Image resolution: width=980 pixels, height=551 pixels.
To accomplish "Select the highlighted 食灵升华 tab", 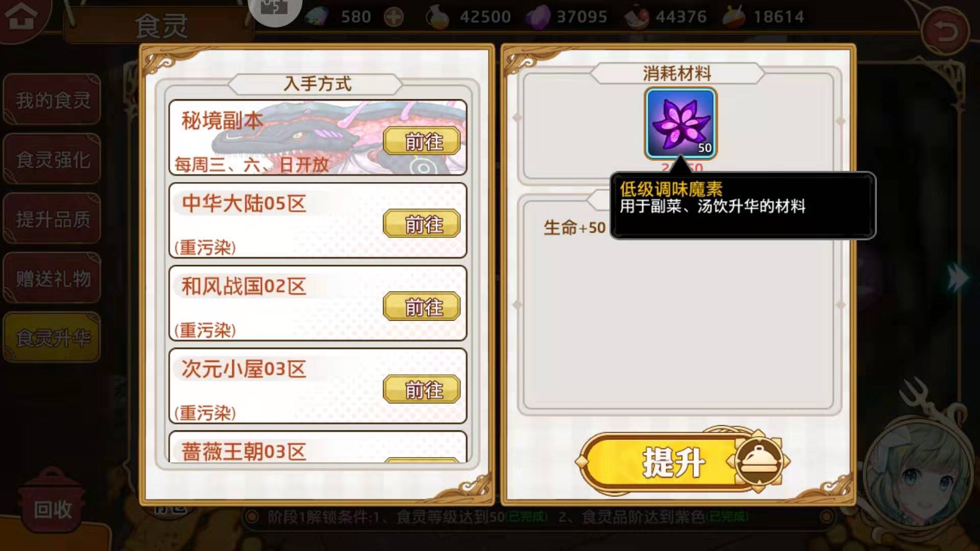I will pyautogui.click(x=52, y=338).
